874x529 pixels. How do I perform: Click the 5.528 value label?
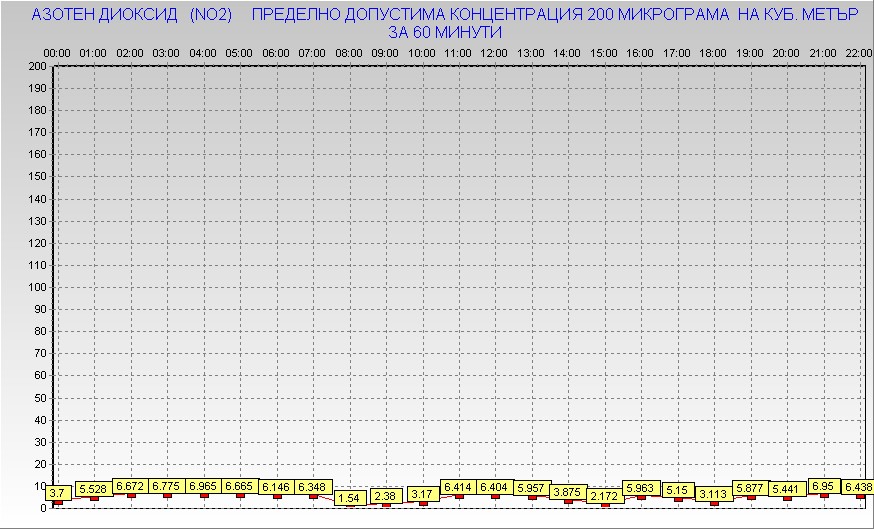pos(94,489)
